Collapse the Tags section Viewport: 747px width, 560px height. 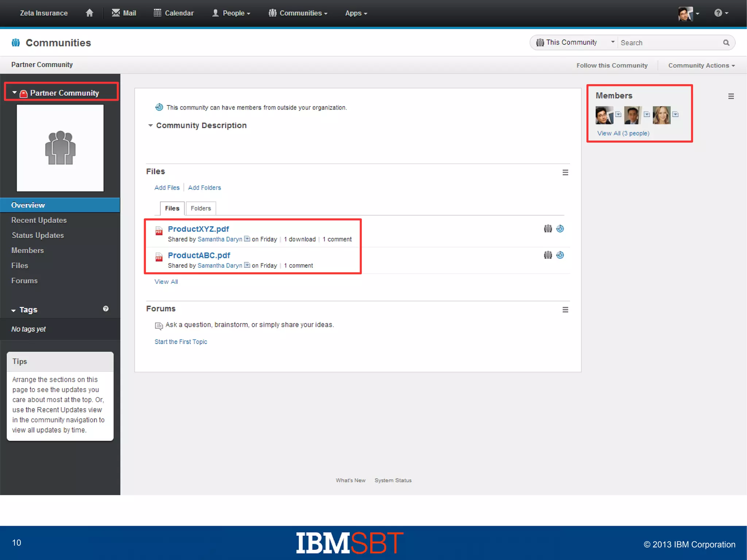(13, 310)
